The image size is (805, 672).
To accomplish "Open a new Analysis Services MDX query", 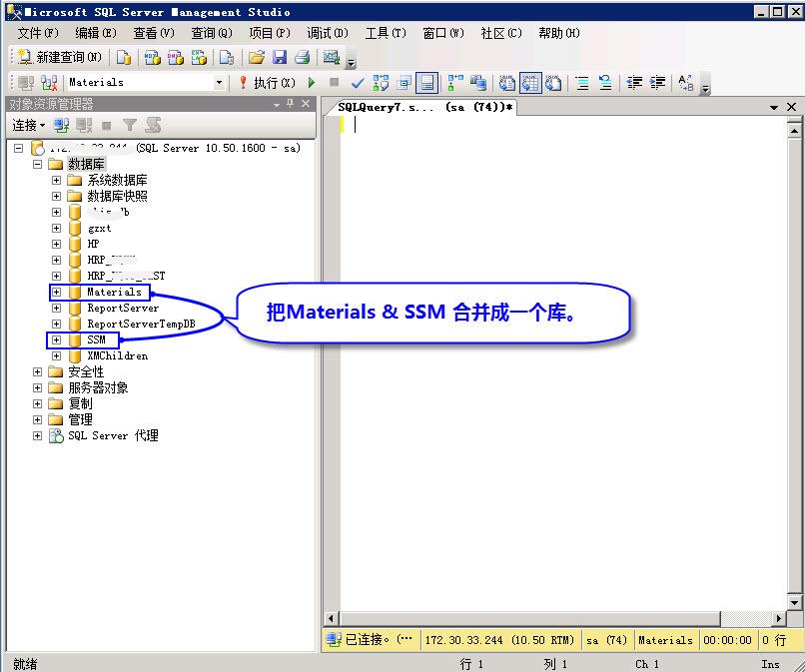I will 152,57.
